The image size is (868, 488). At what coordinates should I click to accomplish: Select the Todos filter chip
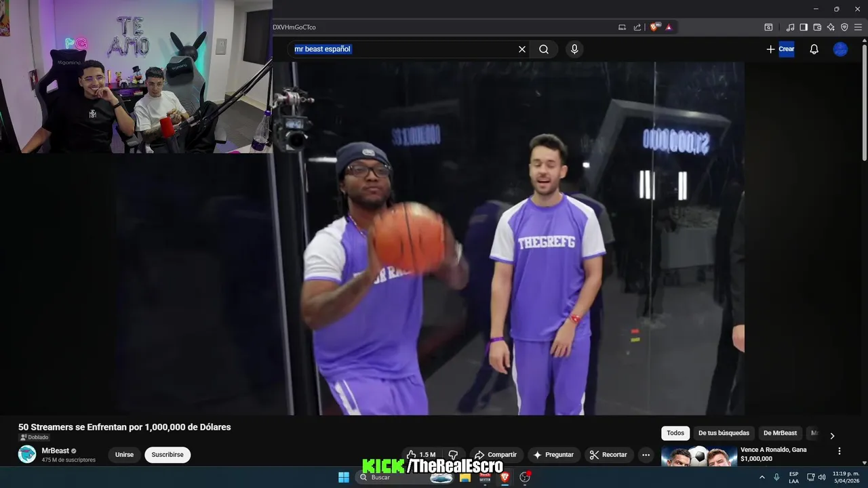click(x=675, y=433)
